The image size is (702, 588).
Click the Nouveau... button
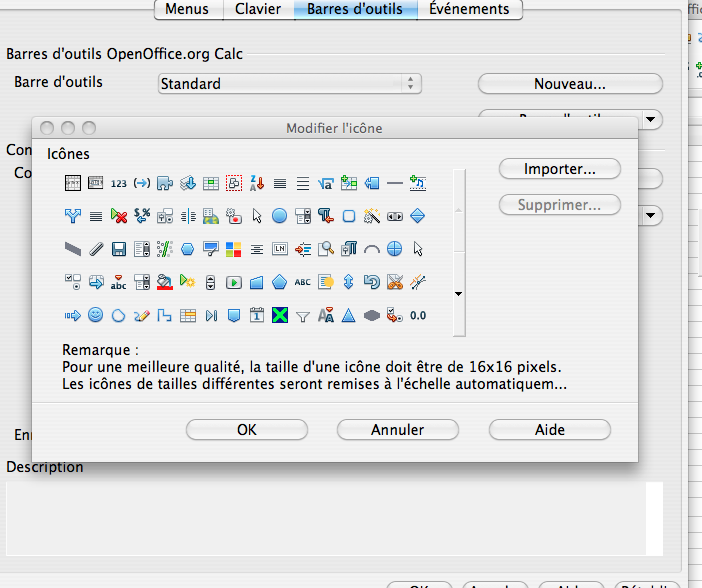[569, 84]
